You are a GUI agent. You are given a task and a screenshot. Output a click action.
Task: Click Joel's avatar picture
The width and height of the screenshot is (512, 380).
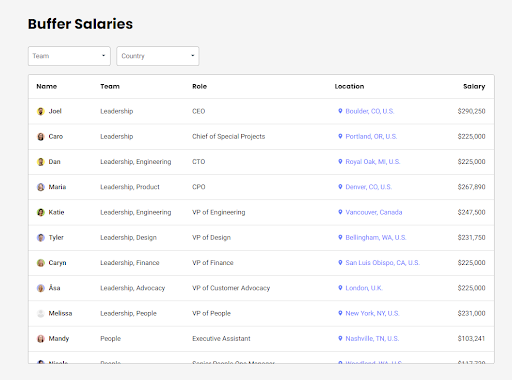click(41, 111)
